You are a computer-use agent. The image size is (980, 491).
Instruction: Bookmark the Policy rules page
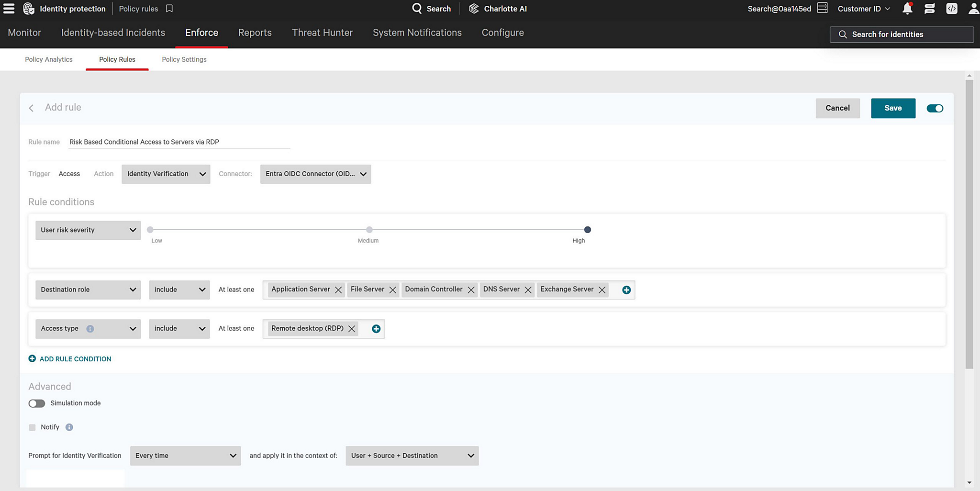pyautogui.click(x=168, y=8)
